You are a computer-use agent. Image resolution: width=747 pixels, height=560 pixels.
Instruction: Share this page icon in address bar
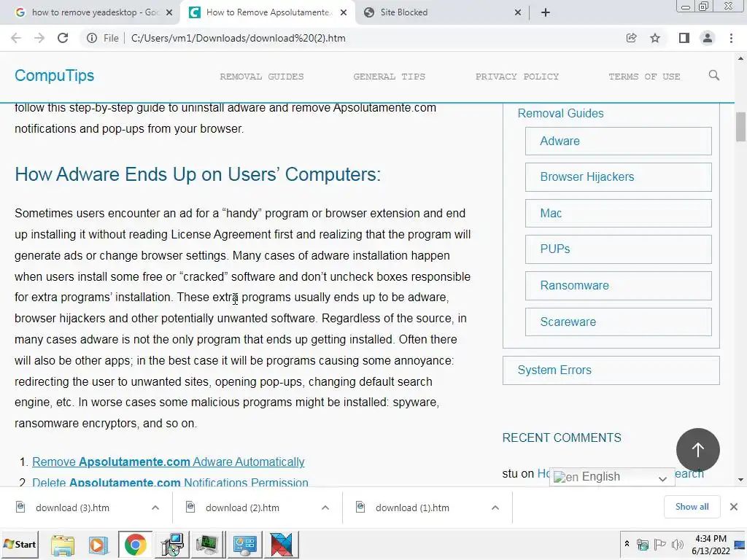pos(631,38)
